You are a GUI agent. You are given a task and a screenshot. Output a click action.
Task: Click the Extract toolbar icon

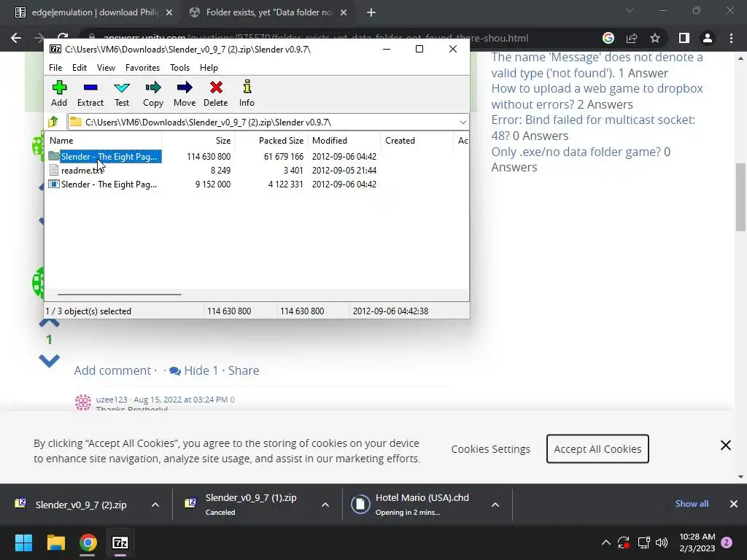pyautogui.click(x=90, y=93)
